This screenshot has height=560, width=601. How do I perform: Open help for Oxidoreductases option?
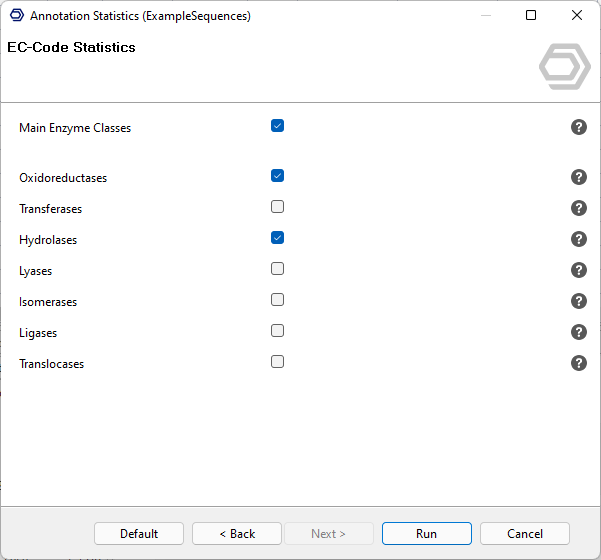(x=578, y=177)
